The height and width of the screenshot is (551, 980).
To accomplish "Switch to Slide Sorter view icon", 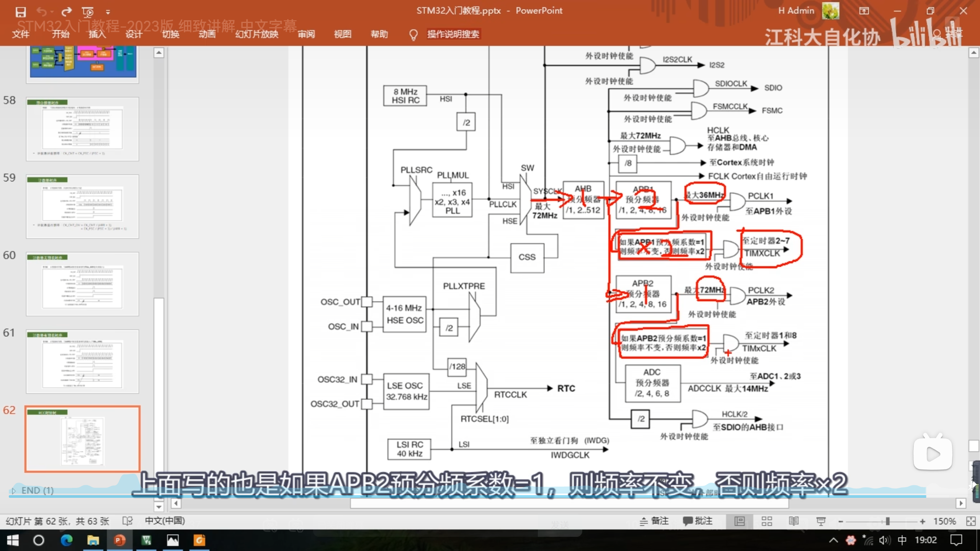I will pyautogui.click(x=767, y=521).
